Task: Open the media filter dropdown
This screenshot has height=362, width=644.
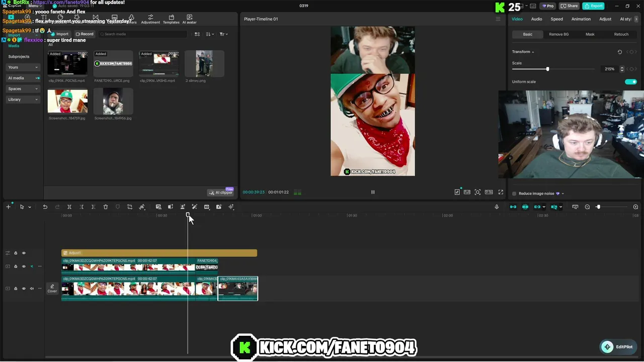Action: click(223, 34)
